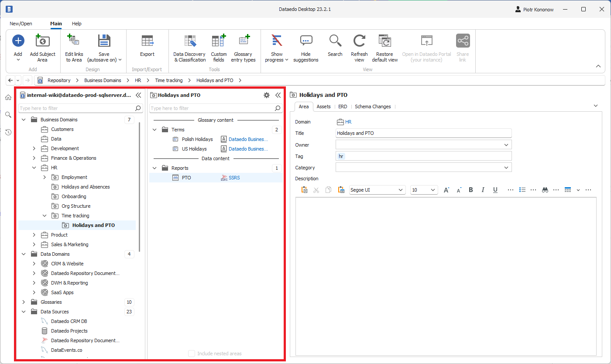Expand the CRM & Website data domain

(34, 264)
